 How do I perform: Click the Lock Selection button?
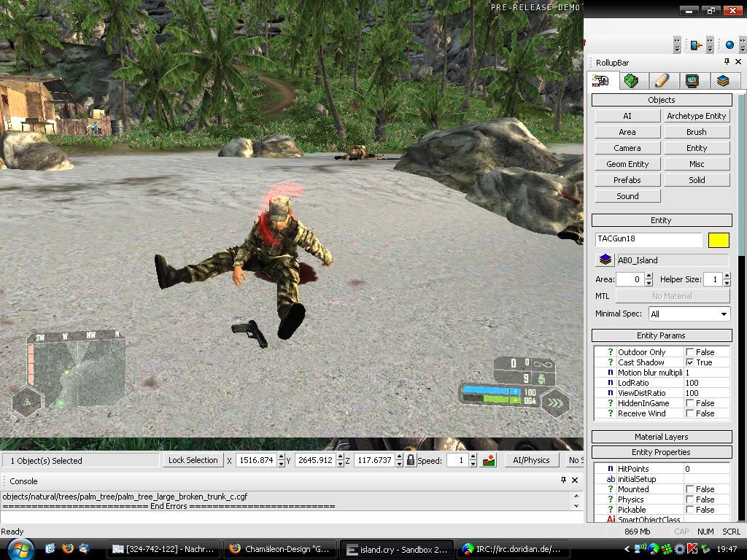[x=193, y=460]
